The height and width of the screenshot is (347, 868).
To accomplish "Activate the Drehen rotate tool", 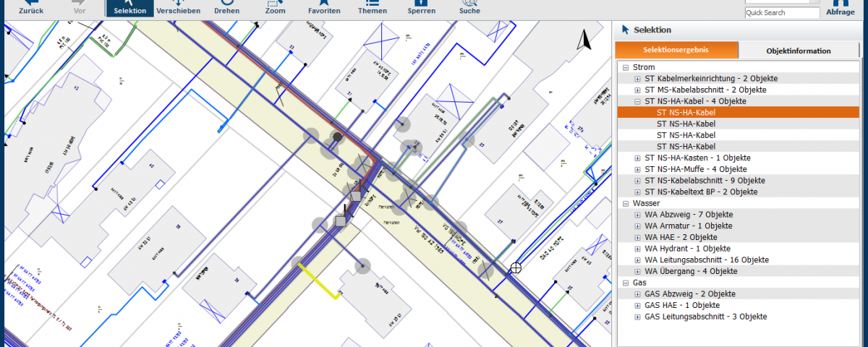I will click(226, 7).
